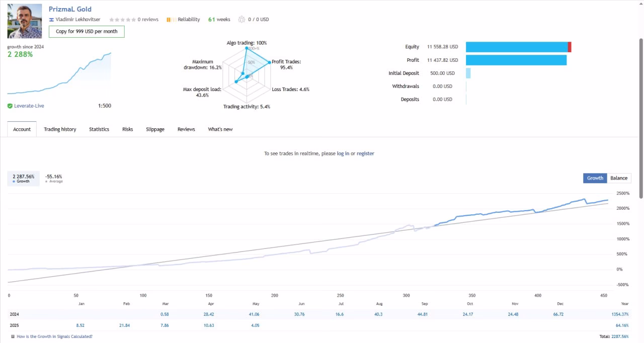Click the question icon before the Growth calculation link

point(13,336)
